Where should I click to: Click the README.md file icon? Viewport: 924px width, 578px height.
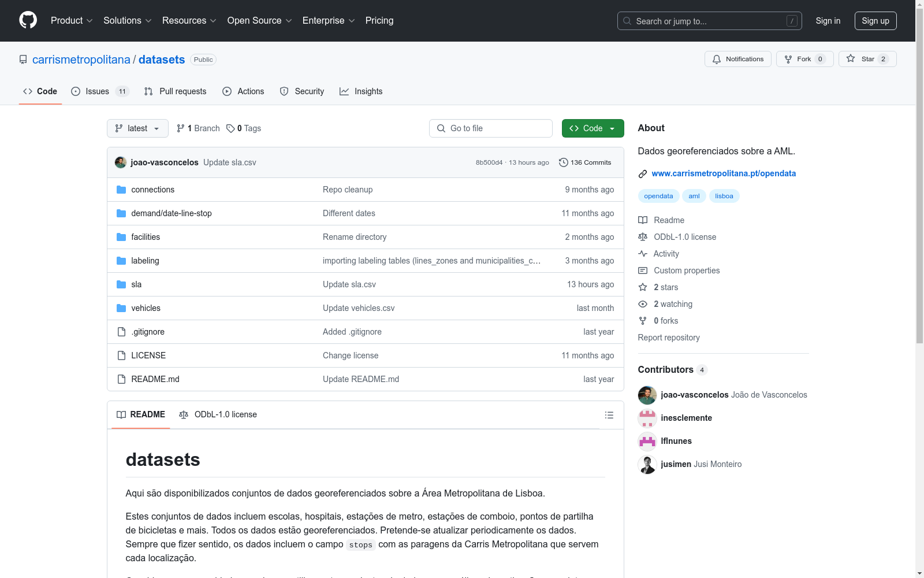pyautogui.click(x=121, y=379)
